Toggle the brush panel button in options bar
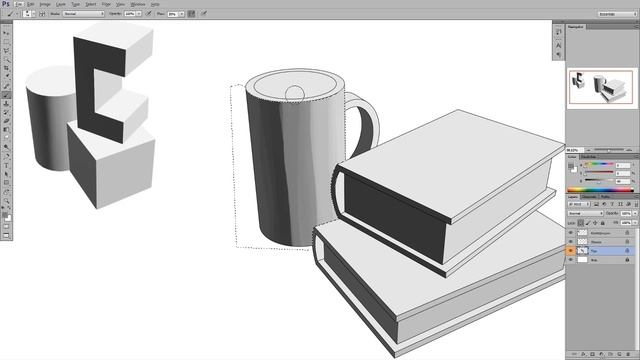This screenshot has width=640, height=360. point(42,14)
